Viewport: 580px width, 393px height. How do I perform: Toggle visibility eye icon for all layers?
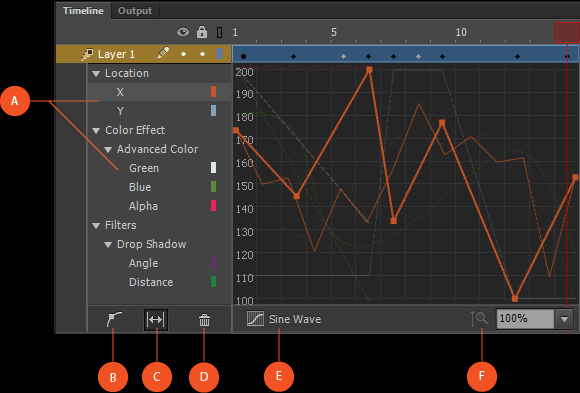tap(183, 32)
